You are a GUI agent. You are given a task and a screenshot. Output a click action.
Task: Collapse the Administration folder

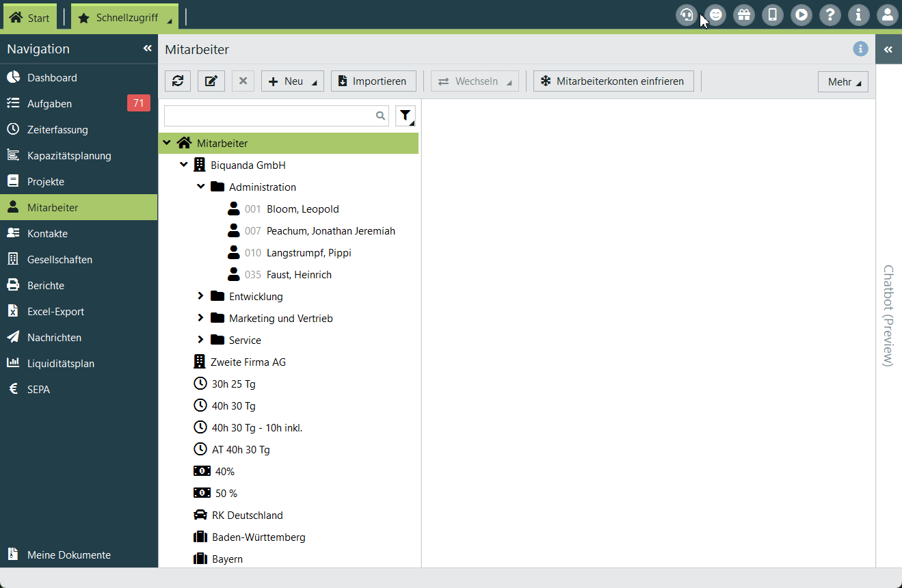pos(200,187)
